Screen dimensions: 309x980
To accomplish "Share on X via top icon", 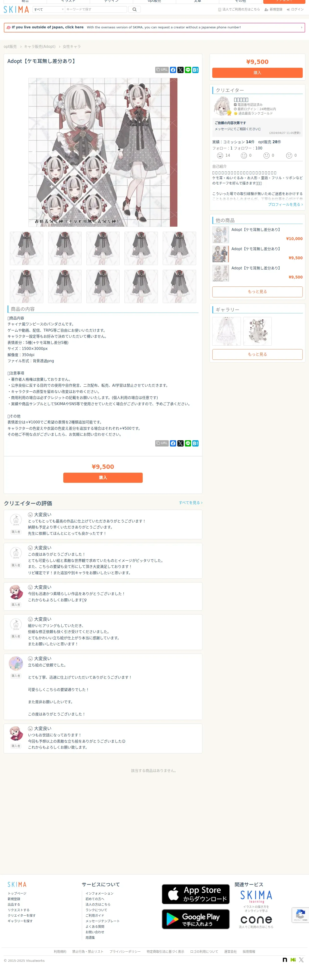I will 180,70.
